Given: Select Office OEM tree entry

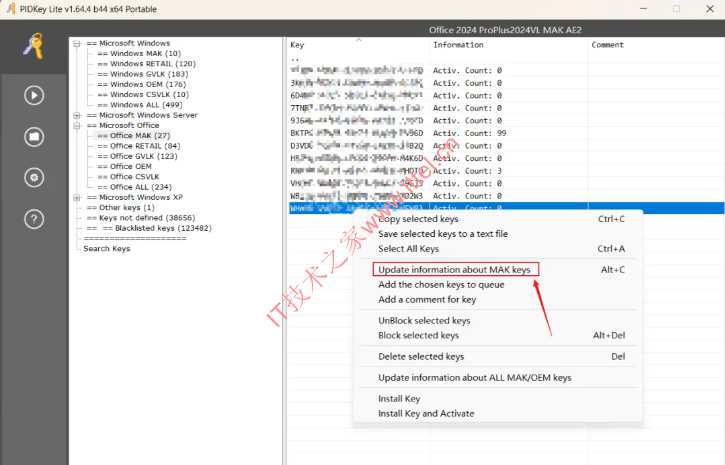Looking at the screenshot, I should [x=124, y=166].
